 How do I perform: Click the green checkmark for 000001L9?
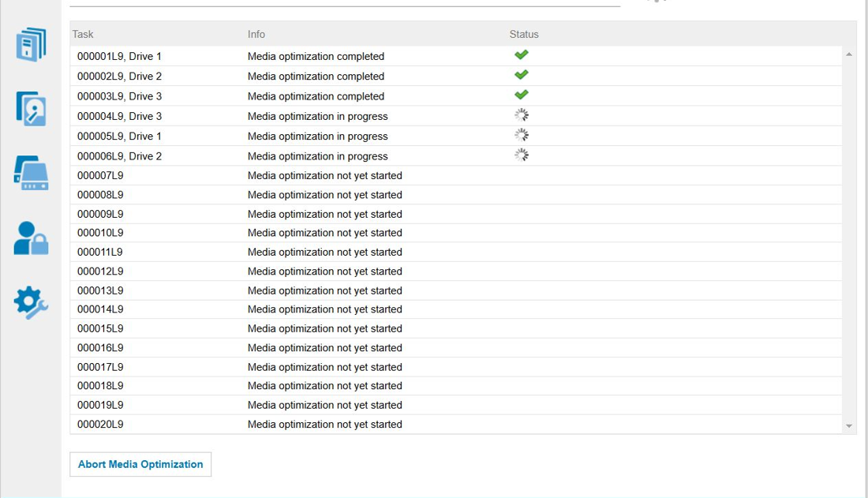pos(520,54)
